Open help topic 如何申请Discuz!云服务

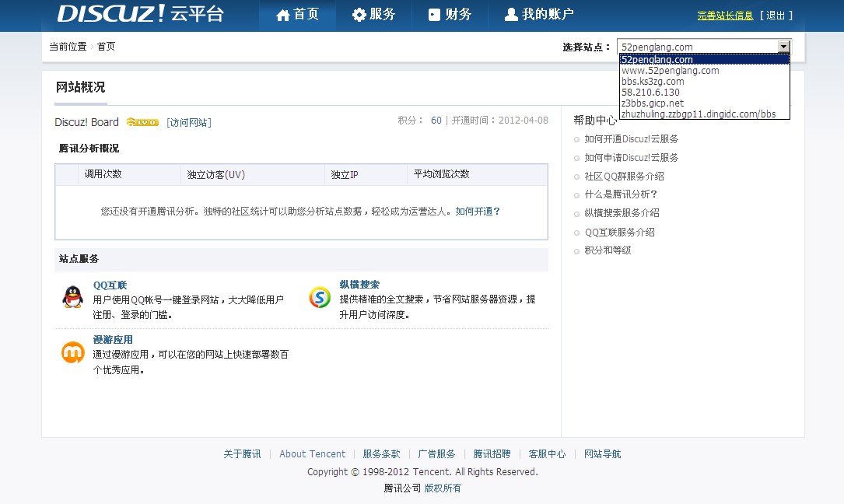pyautogui.click(x=632, y=158)
